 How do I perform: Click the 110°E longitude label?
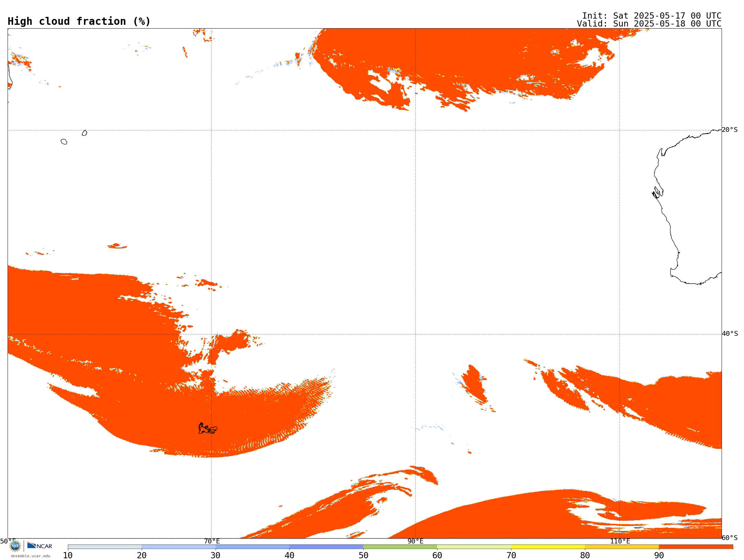coord(620,541)
